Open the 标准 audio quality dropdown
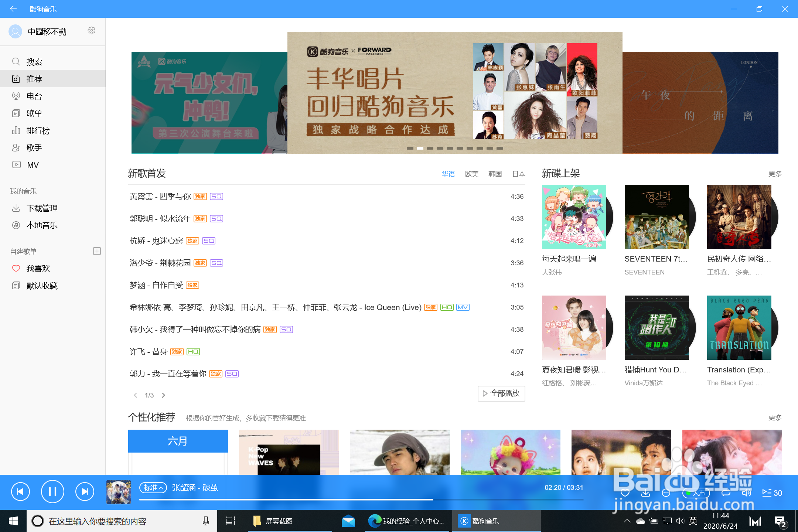This screenshot has height=532, width=798. coord(153,488)
